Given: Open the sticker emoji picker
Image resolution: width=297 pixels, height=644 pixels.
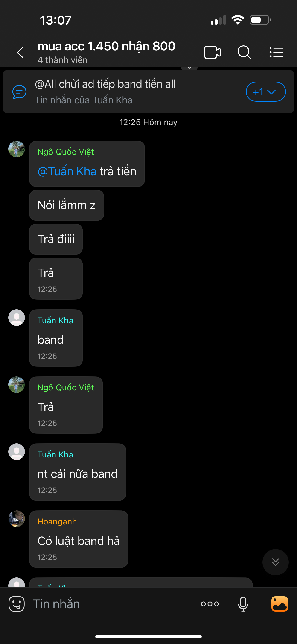Looking at the screenshot, I should 17,604.
